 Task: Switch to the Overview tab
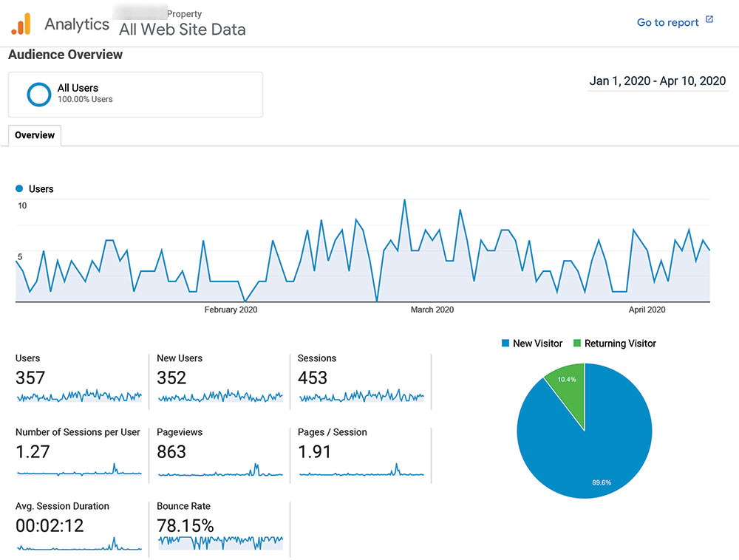click(35, 135)
